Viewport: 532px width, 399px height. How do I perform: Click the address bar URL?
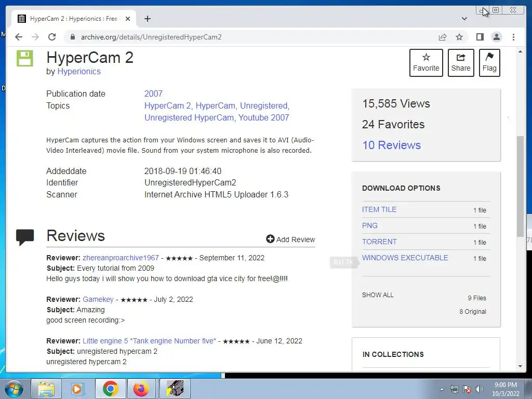pos(151,37)
